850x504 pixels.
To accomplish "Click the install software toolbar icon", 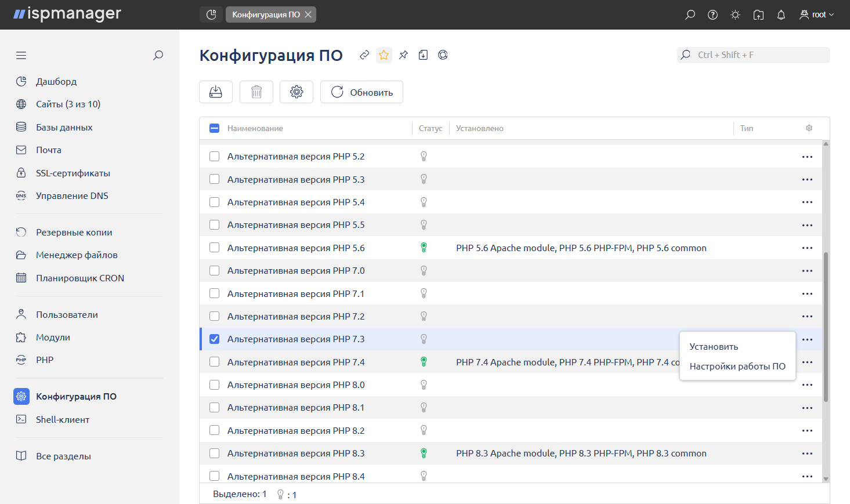I will click(216, 92).
